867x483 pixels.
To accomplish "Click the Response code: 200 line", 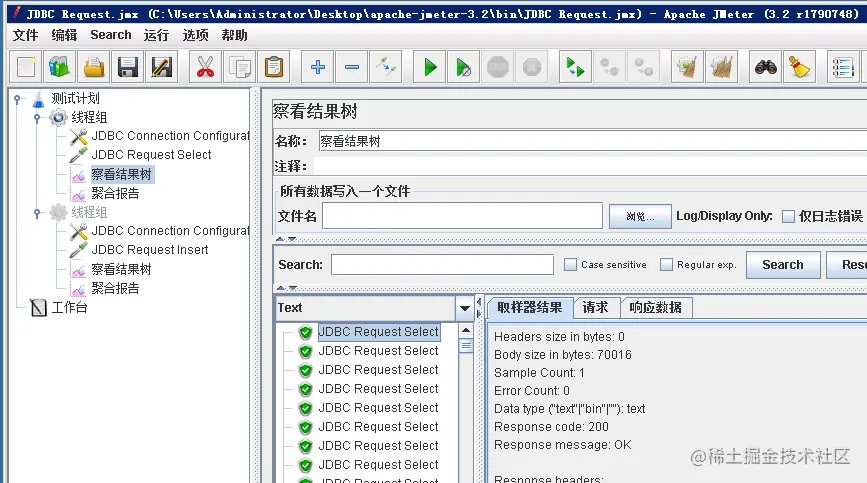I will click(551, 427).
